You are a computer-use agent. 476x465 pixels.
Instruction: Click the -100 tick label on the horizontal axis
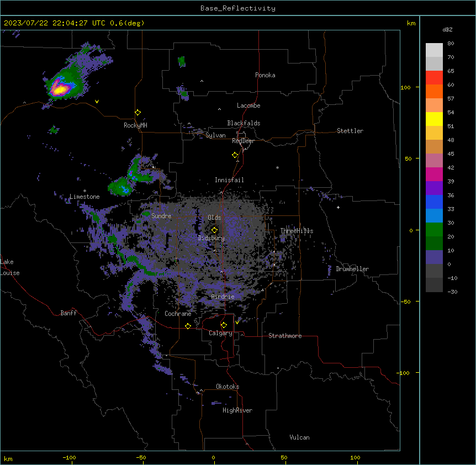pos(70,457)
